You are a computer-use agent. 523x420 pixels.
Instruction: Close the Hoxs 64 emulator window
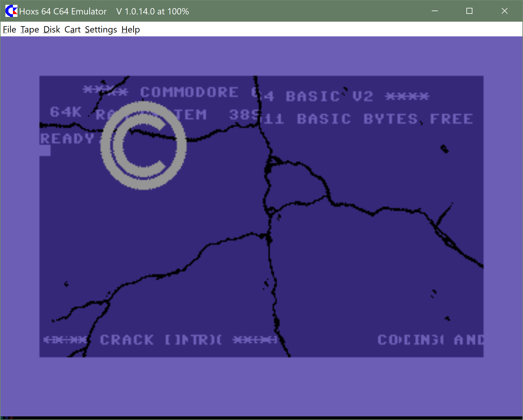click(505, 11)
